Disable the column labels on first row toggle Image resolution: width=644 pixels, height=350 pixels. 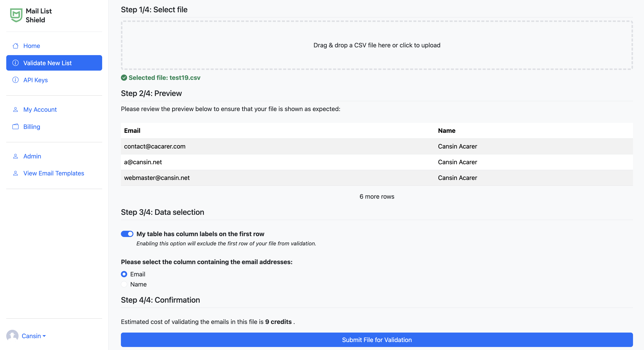tap(127, 234)
